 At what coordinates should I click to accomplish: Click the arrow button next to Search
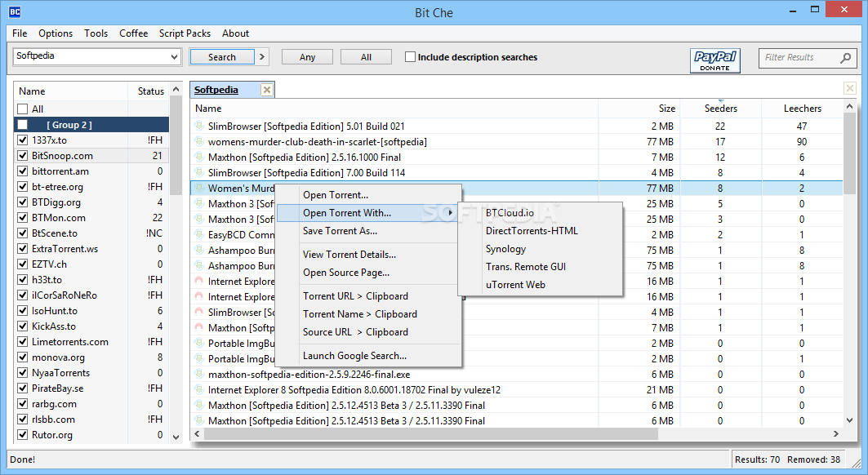[x=262, y=57]
